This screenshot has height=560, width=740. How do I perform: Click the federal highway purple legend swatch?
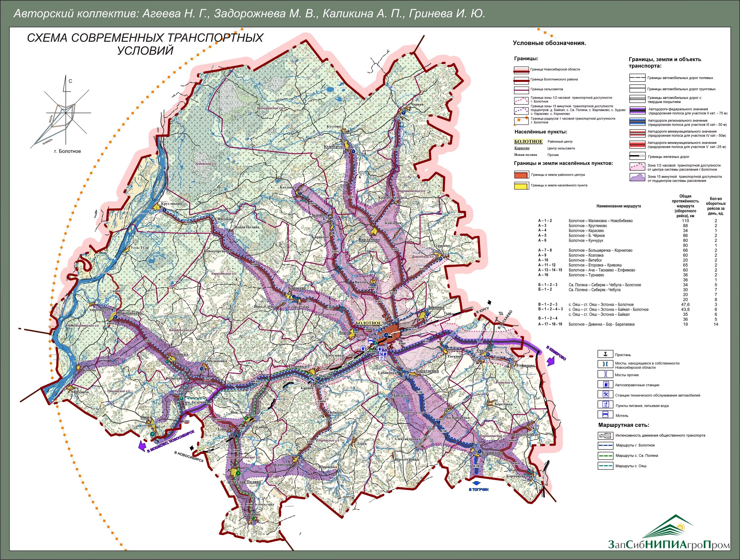point(637,111)
